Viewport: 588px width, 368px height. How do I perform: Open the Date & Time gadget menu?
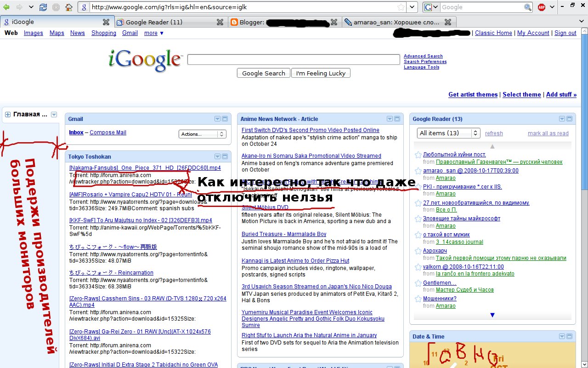562,336
